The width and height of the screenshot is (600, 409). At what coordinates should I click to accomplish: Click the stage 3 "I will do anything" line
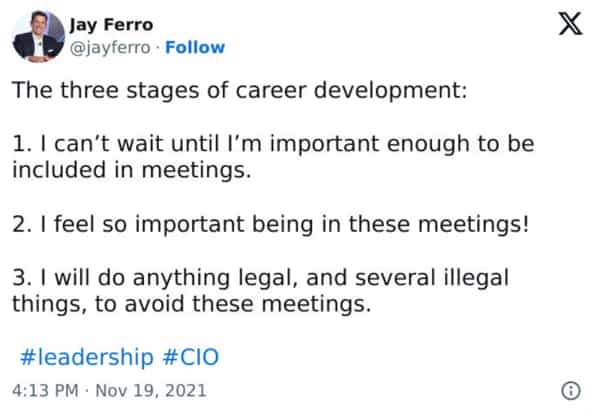pyautogui.click(x=272, y=277)
